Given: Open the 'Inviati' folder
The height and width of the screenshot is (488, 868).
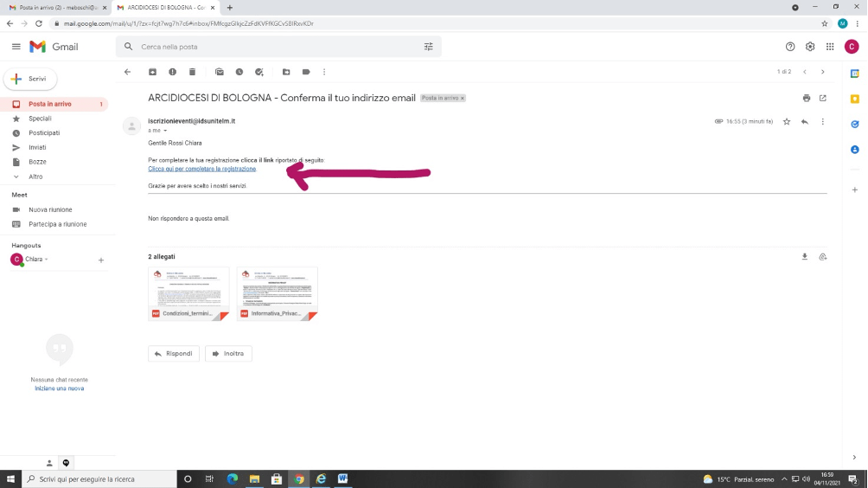Looking at the screenshot, I should [38, 147].
